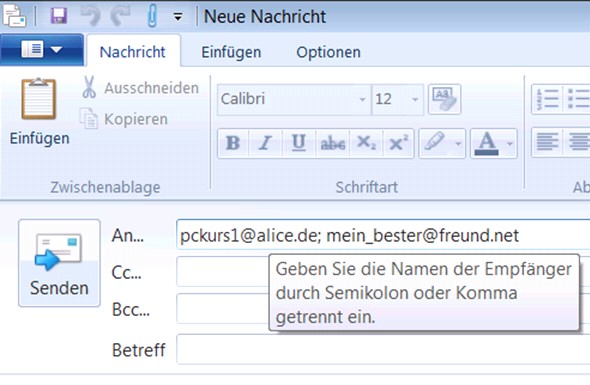Open address book via An... button
The image size is (590, 385).
[x=128, y=236]
